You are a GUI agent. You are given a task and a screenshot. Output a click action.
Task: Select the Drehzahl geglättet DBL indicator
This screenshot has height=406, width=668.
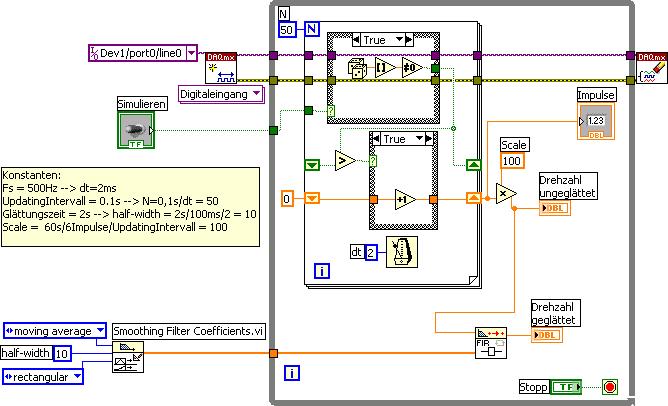(547, 335)
